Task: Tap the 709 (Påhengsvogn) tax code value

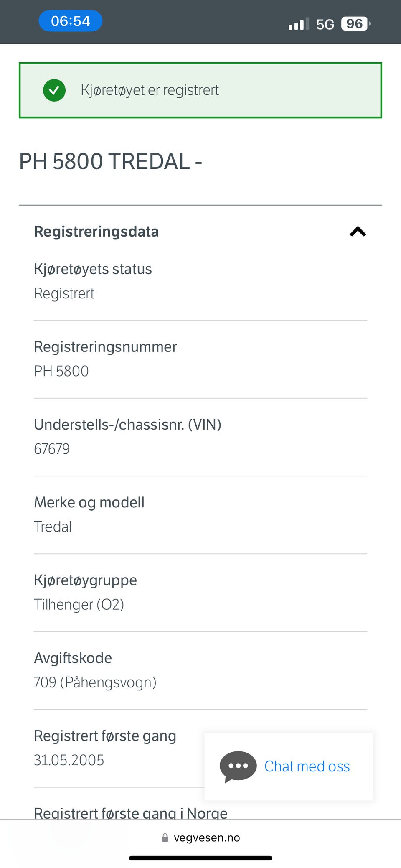Action: pyautogui.click(x=95, y=682)
